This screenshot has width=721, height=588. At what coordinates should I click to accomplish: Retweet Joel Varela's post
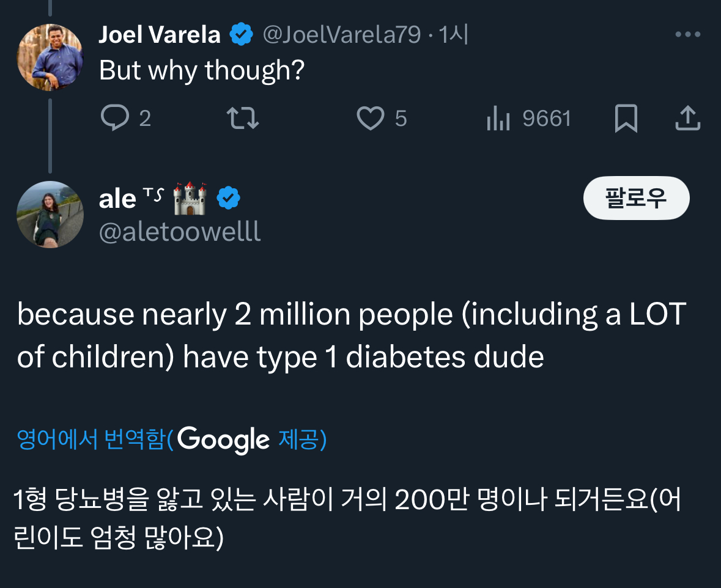coord(243,118)
